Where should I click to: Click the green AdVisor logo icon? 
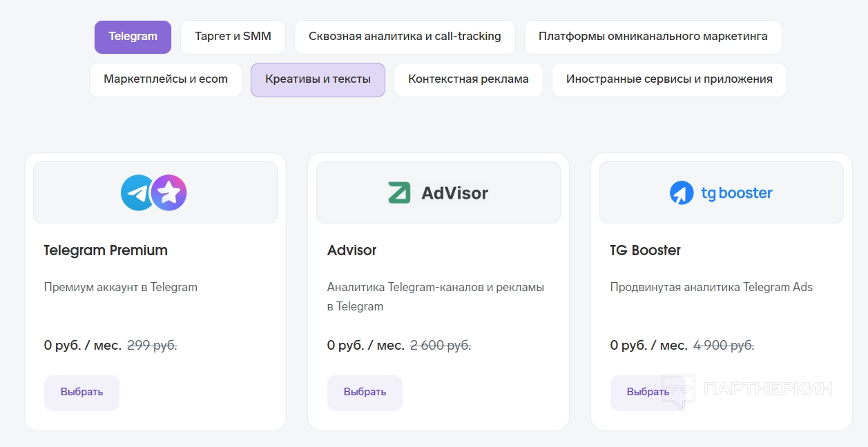point(399,192)
